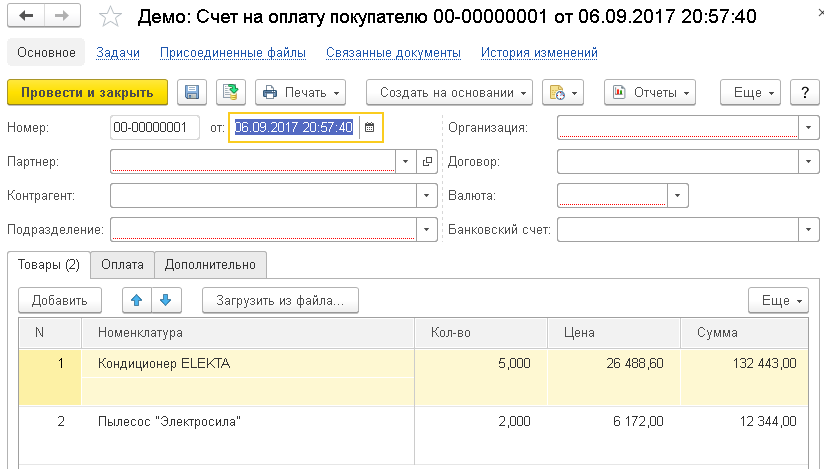Navigate back using the left arrow
Image resolution: width=824 pixels, height=469 pixels.
pos(27,17)
